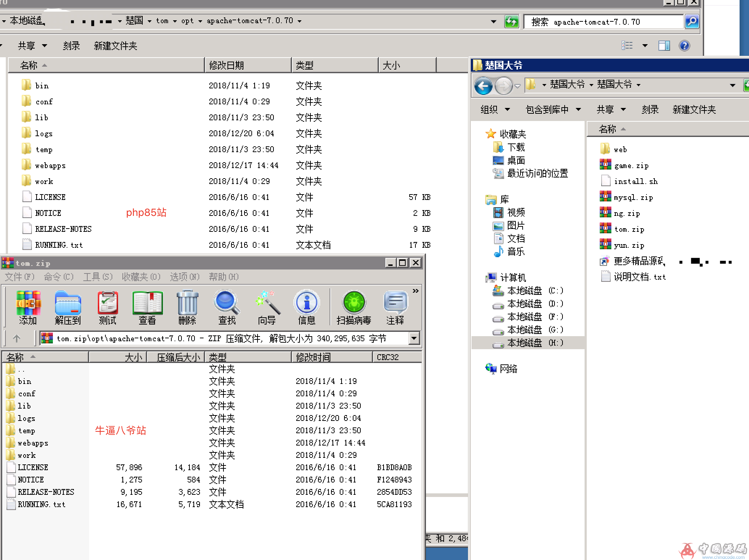Sort by 修改日期 column header

pos(248,65)
